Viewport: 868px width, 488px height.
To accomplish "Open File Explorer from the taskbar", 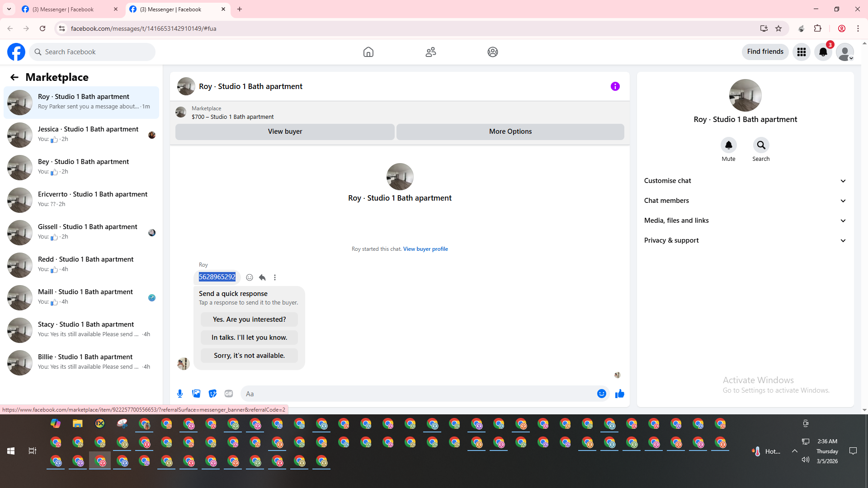I will point(78,423).
